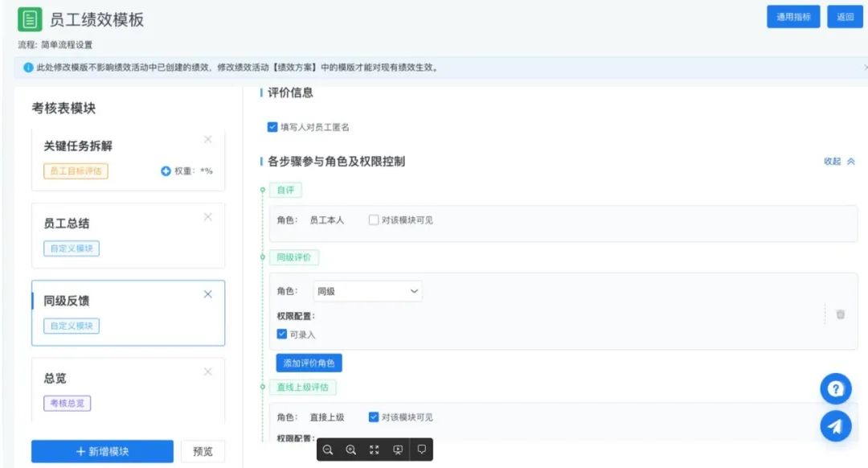
Task: Remove 同级反馈 module via its X button
Action: [208, 295]
